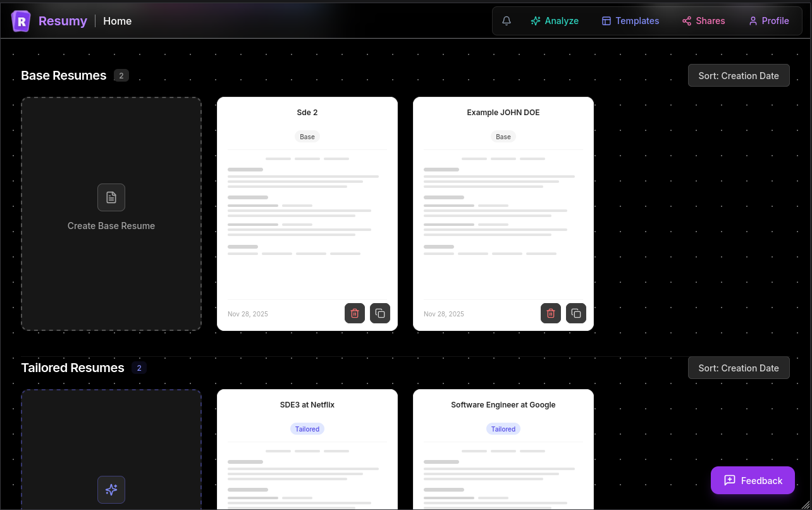Screen dimensions: 812x510
Task: Click the Resumy brand name
Action: (x=63, y=21)
